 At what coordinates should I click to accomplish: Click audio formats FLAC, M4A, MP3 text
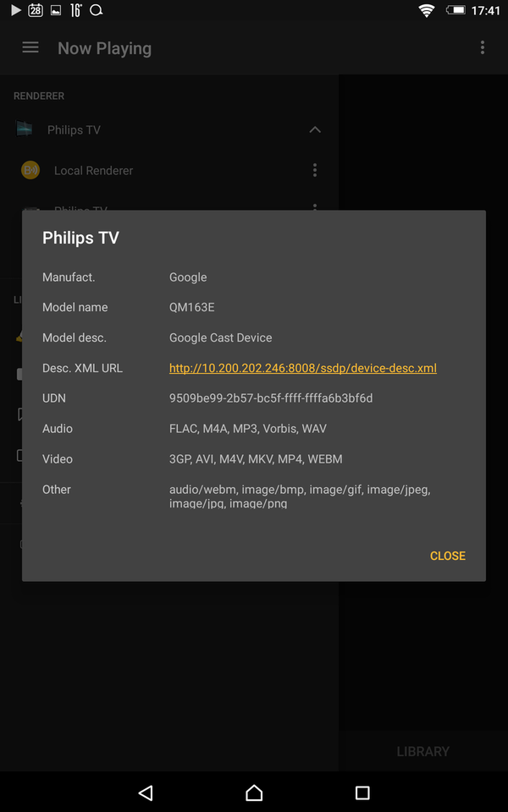tap(248, 429)
